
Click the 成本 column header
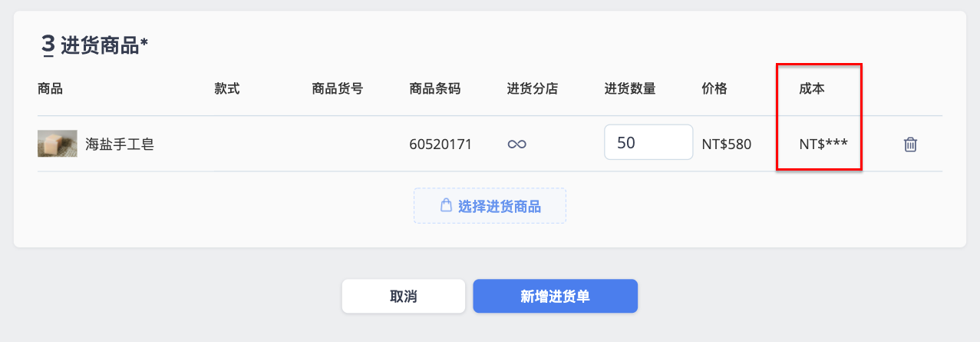(812, 88)
